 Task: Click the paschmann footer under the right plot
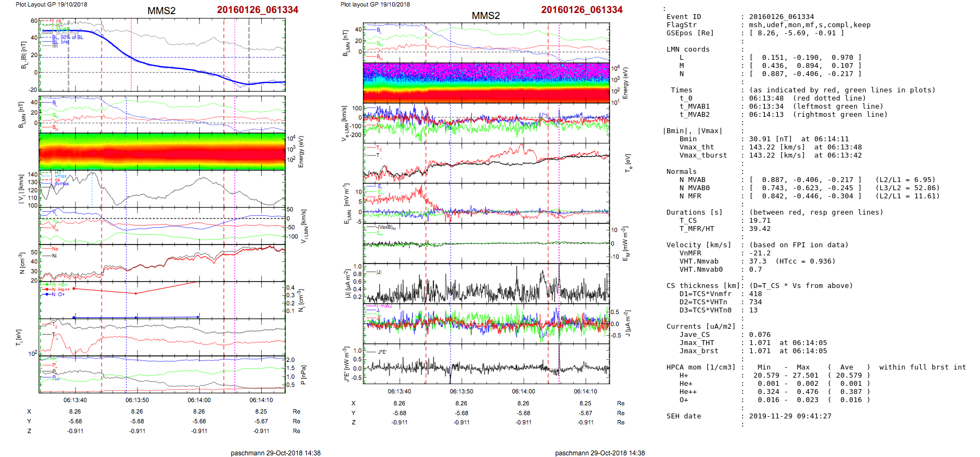600,453
